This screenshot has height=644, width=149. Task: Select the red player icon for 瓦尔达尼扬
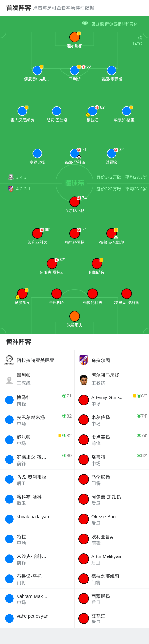(x=74, y=202)
